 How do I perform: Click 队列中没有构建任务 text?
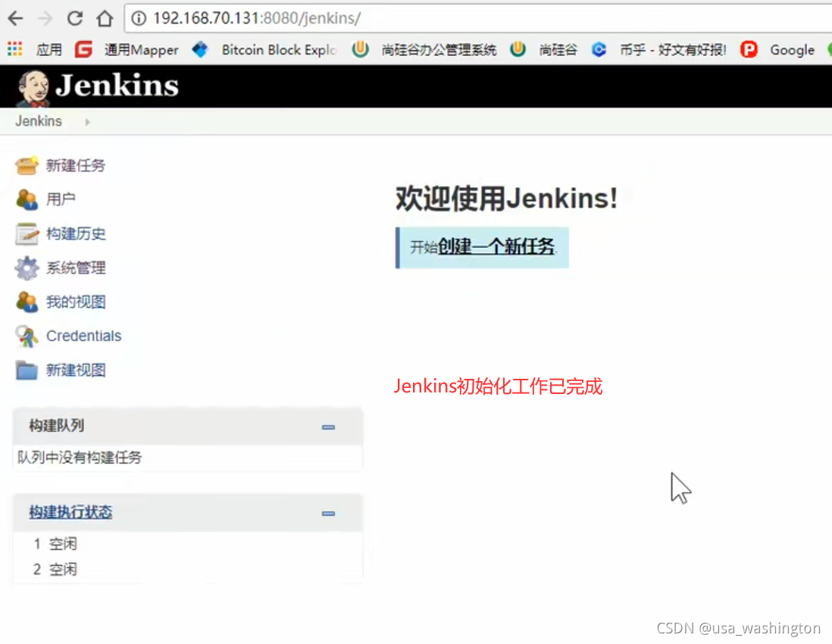click(x=80, y=458)
